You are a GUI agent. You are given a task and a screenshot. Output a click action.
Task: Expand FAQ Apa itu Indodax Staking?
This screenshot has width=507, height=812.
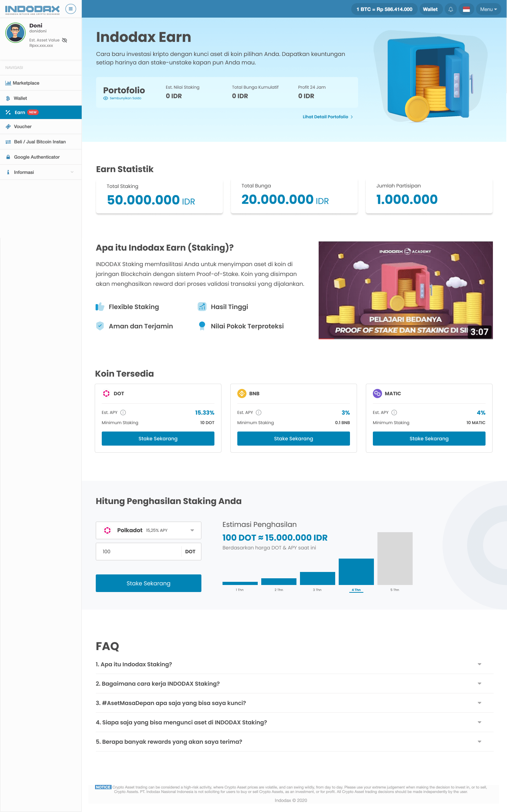click(294, 664)
